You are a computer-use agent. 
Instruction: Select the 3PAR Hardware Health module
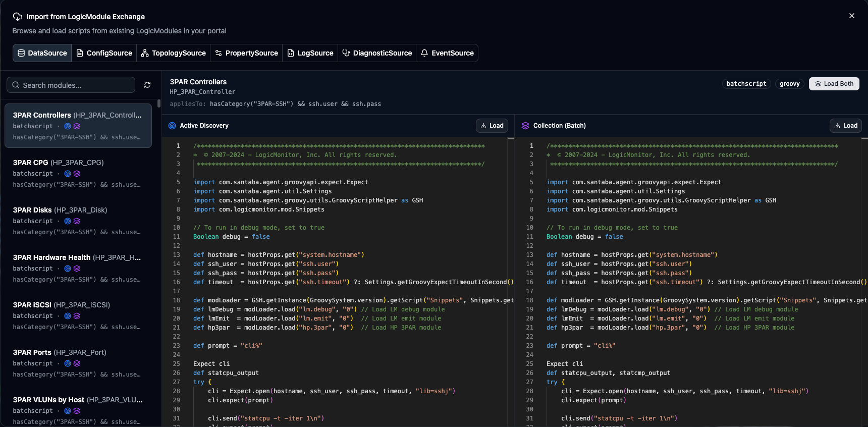click(x=78, y=268)
